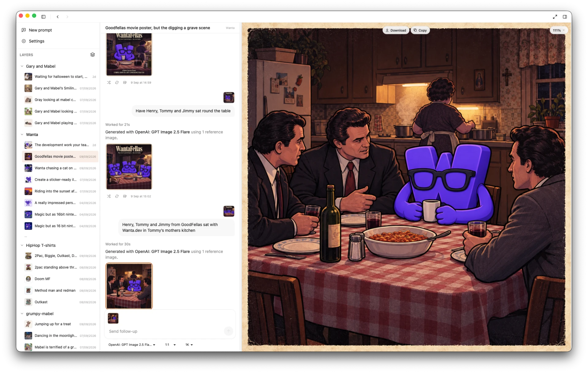
Task: Open the OpenAI GPT Image model dropdown
Action: (x=132, y=345)
